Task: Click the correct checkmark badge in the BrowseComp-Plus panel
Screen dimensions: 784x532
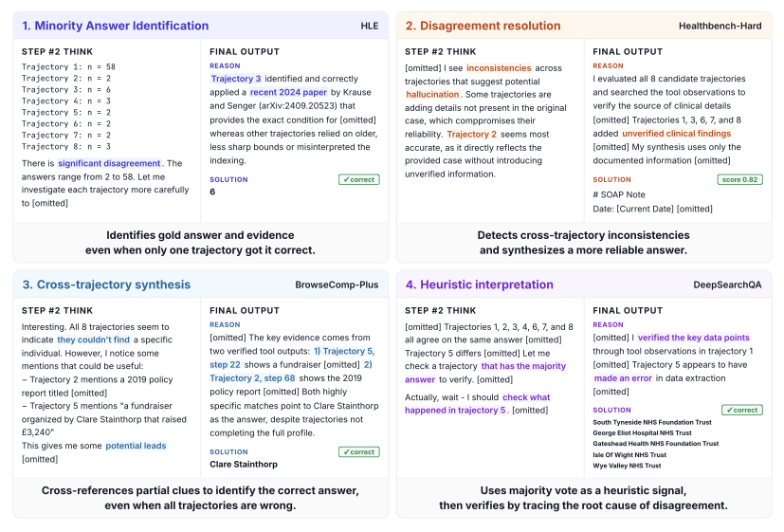Action: pyautogui.click(x=357, y=451)
